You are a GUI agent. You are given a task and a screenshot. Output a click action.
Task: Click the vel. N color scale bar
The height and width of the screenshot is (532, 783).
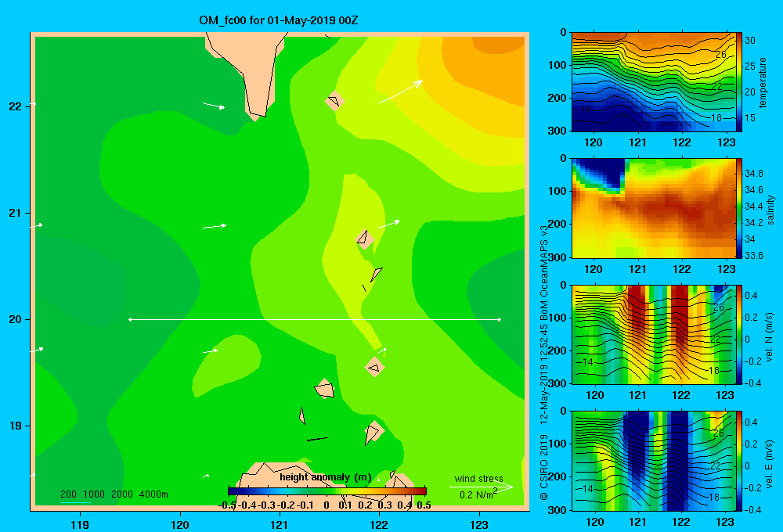point(739,334)
